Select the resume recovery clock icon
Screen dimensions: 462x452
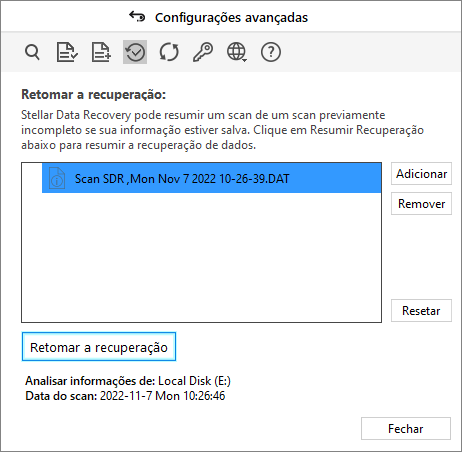pos(135,52)
